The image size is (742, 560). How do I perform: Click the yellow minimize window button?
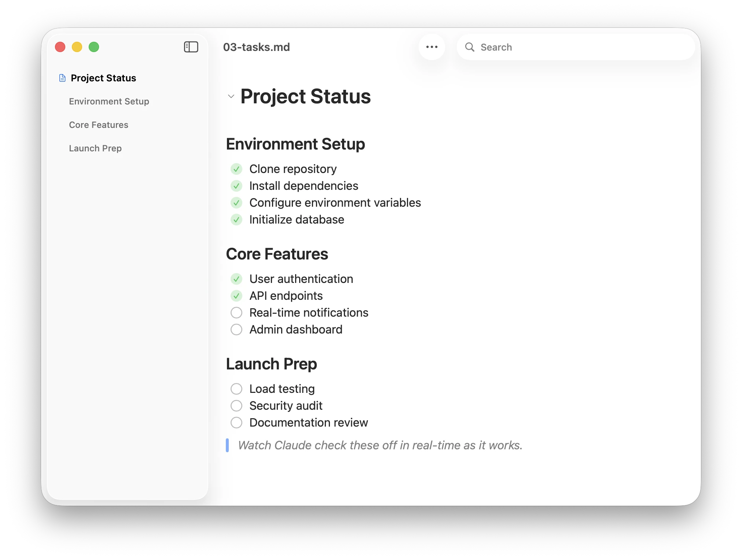pyautogui.click(x=77, y=47)
